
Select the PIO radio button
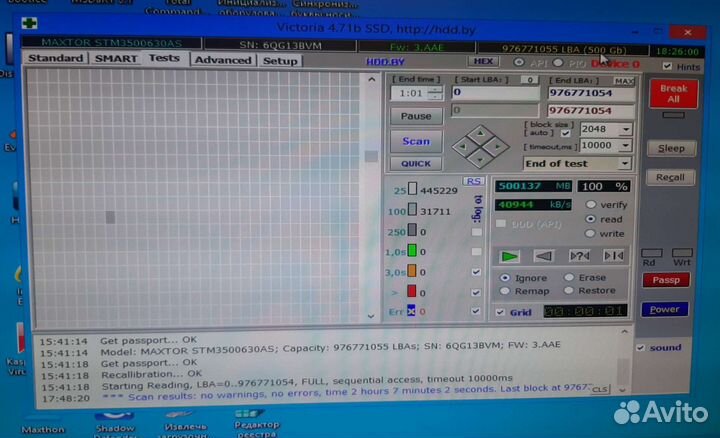(558, 63)
